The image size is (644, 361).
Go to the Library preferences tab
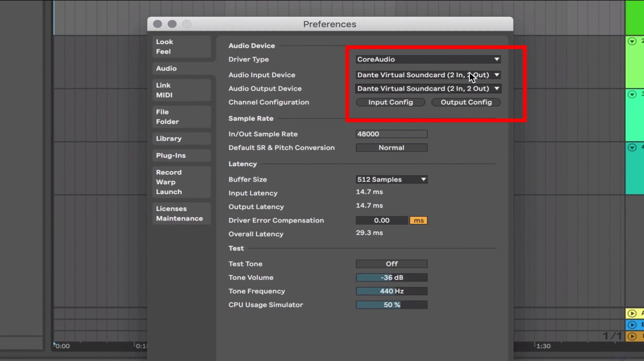182,139
